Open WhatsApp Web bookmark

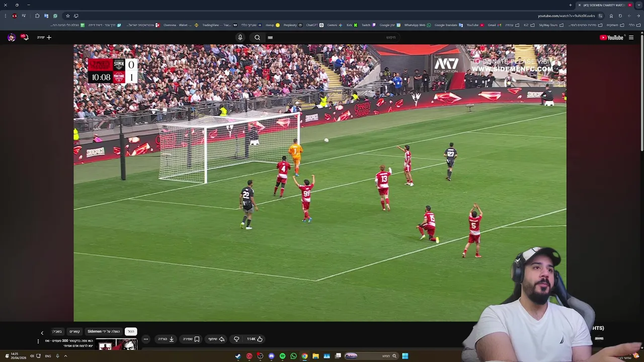click(417, 25)
